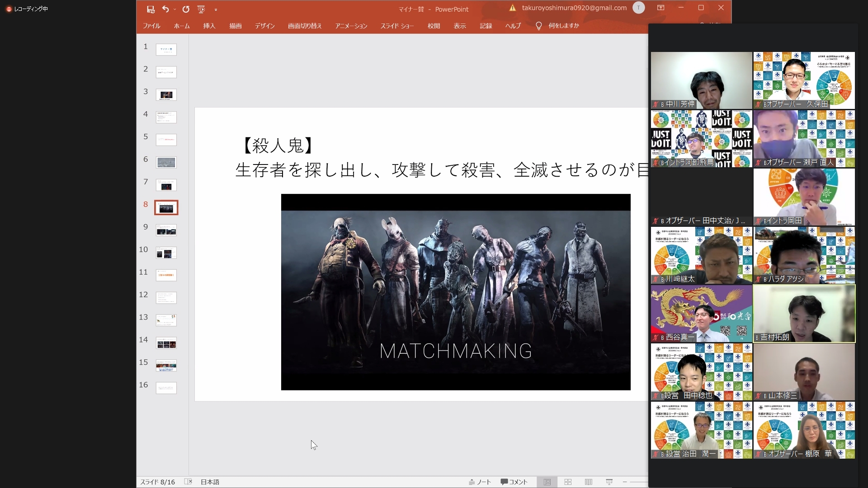Toggle the Notes (ノート) pane
868x488 pixels.
pyautogui.click(x=480, y=482)
